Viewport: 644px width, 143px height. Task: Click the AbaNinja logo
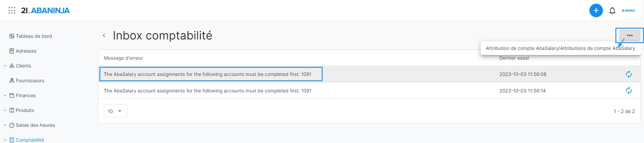[45, 10]
